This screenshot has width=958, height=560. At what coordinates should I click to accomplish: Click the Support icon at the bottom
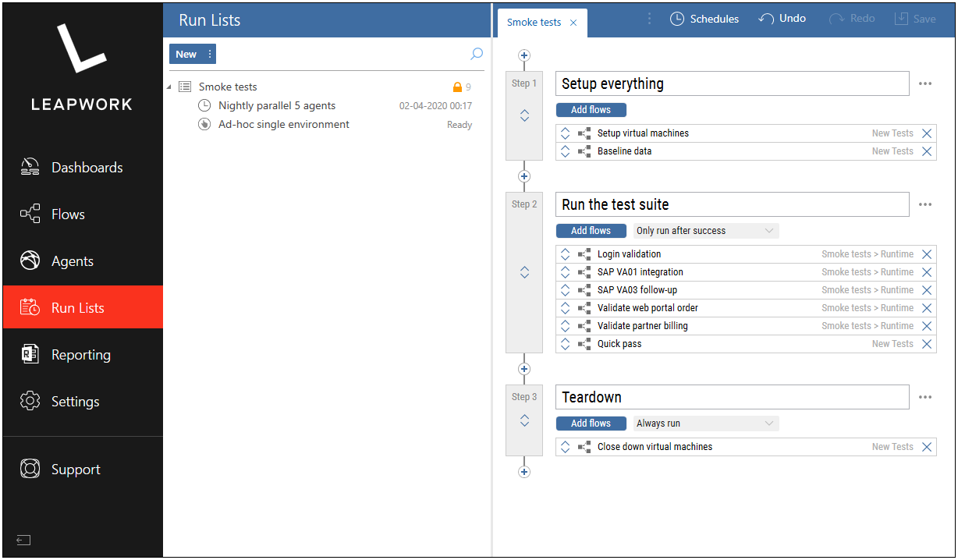[x=73, y=469]
